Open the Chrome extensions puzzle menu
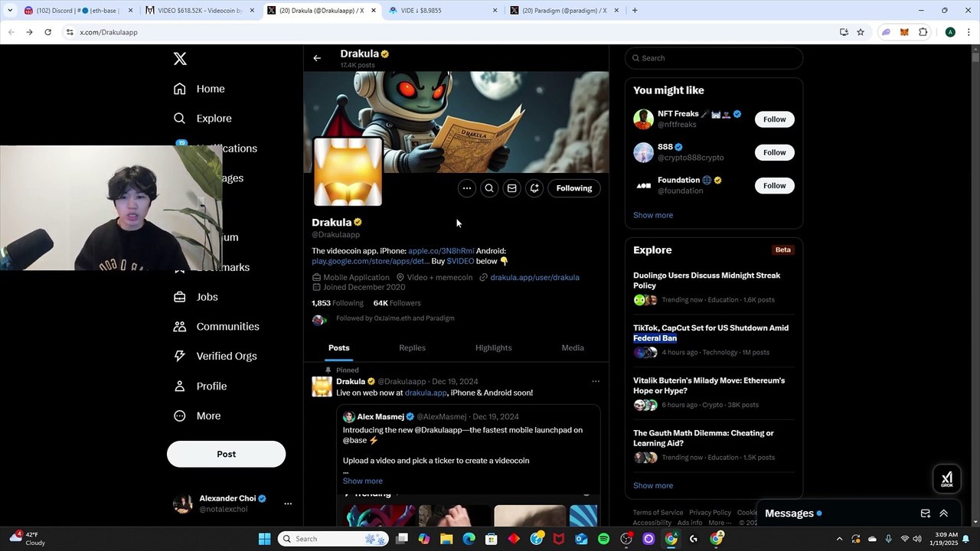 tap(923, 32)
